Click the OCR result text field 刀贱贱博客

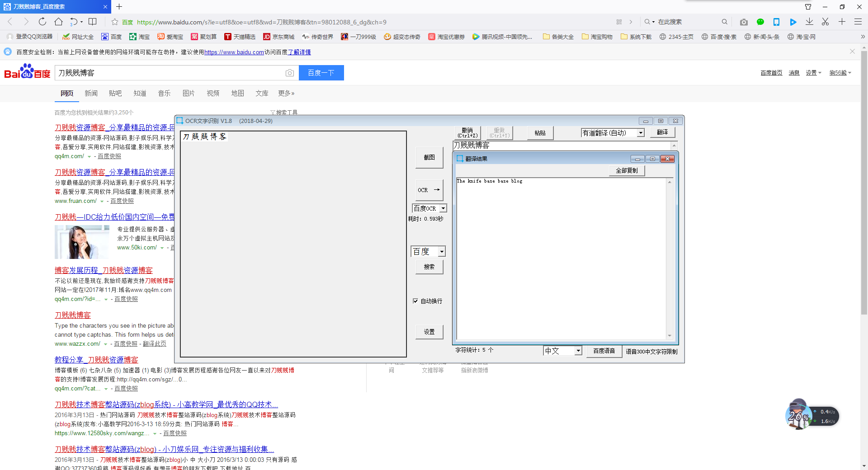561,145
